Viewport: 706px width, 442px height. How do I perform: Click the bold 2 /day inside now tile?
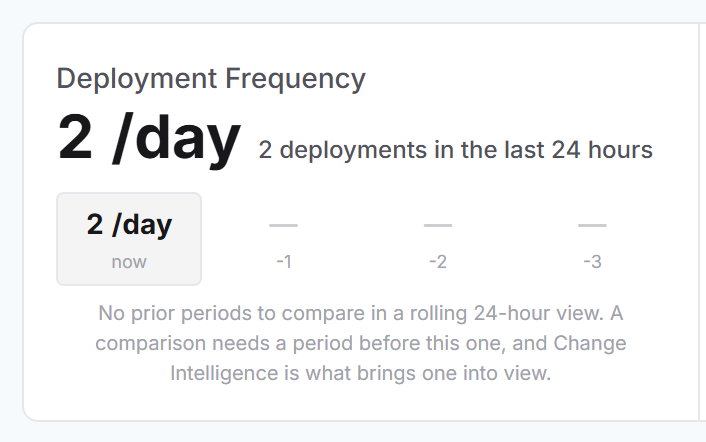point(129,225)
